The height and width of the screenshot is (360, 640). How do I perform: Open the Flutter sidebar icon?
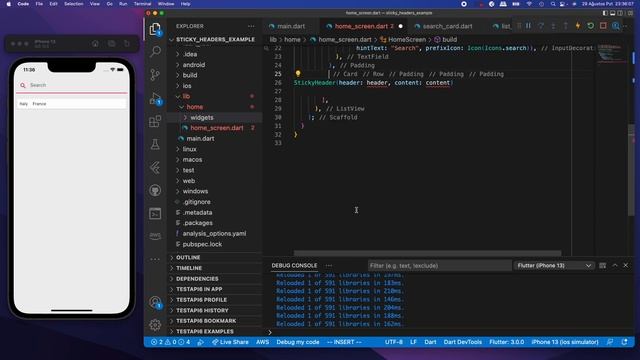tap(155, 167)
